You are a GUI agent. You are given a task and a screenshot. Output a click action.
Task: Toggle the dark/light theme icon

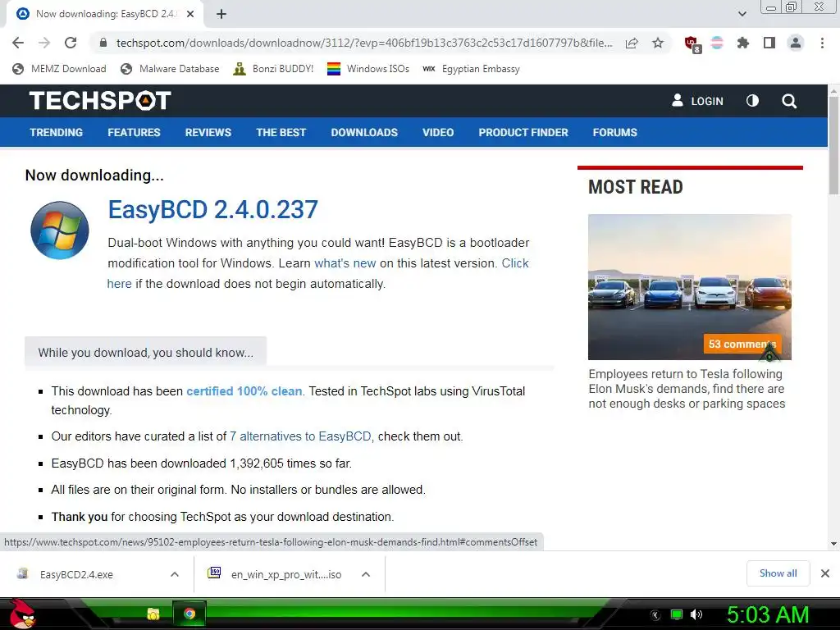[752, 101]
